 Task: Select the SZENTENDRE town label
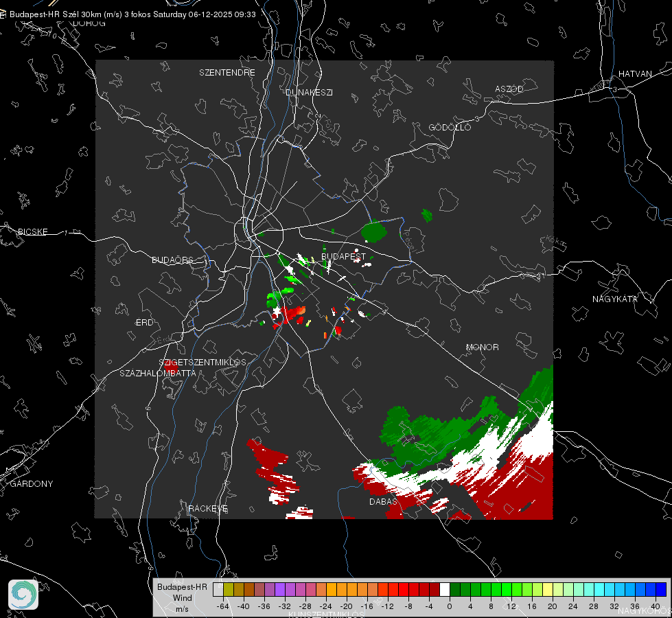(x=227, y=73)
